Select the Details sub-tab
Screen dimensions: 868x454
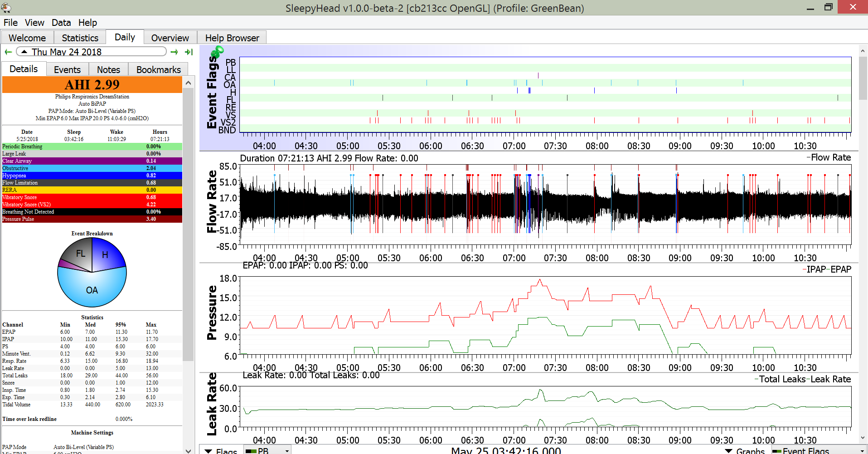coord(24,69)
